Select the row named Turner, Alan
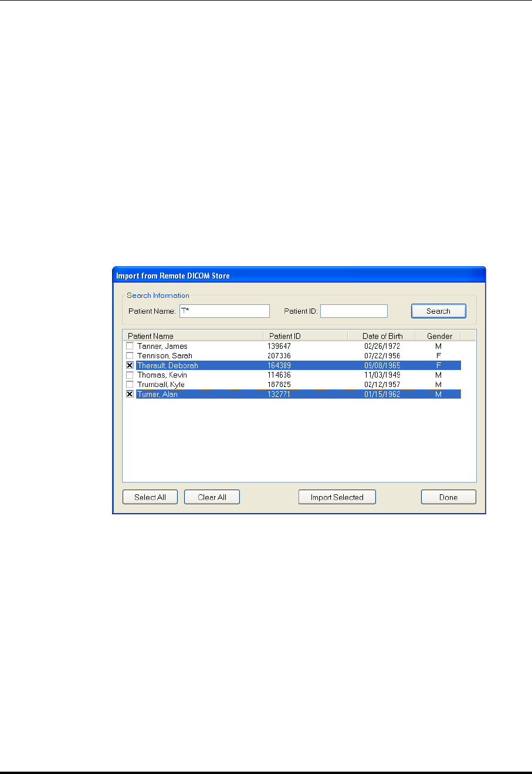Viewport: 532px width, 774px height. point(292,394)
